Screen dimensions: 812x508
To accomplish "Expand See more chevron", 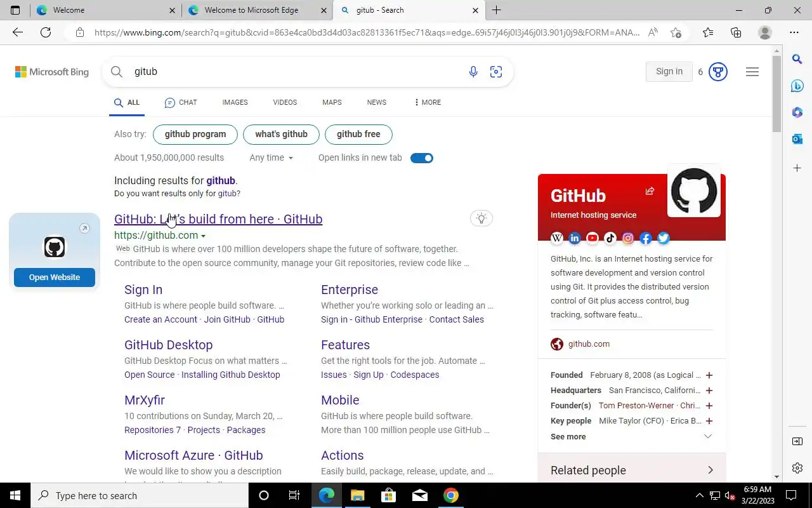I will (x=708, y=436).
